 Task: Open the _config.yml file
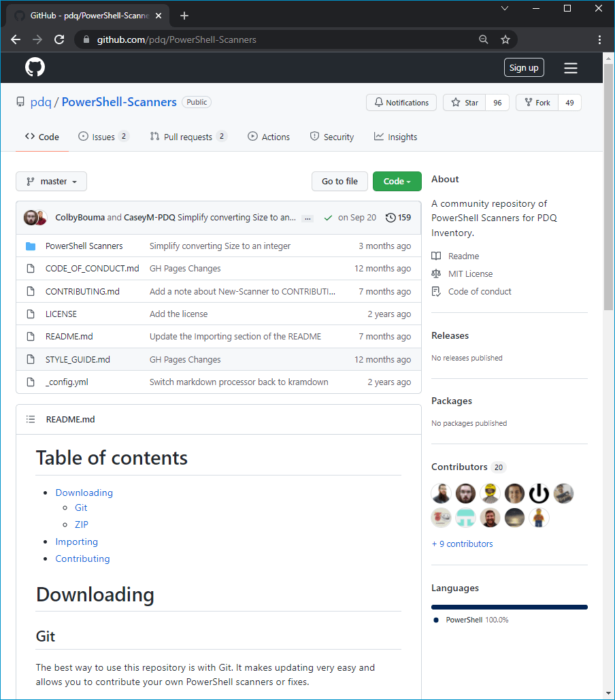[x=67, y=382]
